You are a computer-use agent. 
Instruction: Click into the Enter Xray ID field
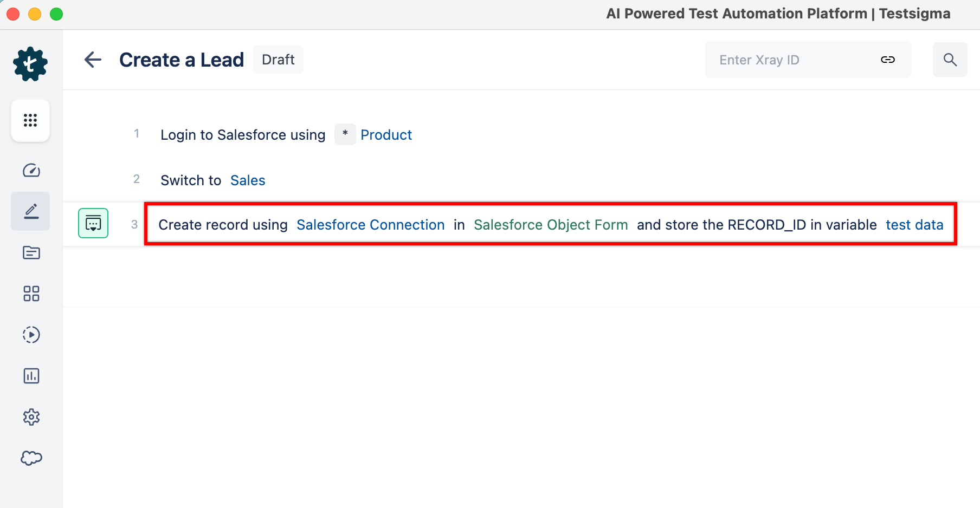pos(808,60)
